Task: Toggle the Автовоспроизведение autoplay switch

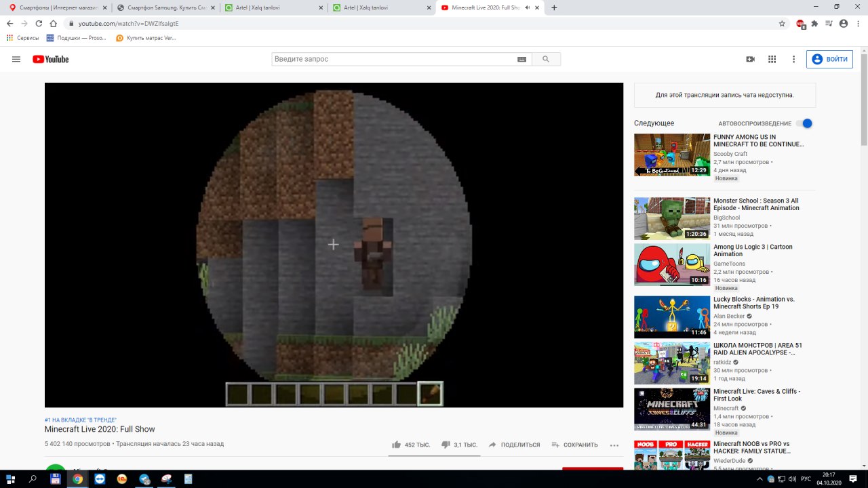Action: coord(804,123)
